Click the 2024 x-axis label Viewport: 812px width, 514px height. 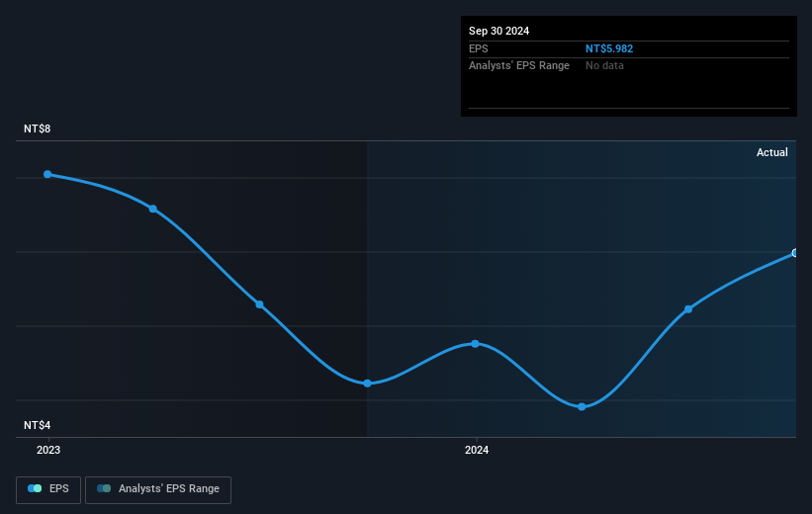477,450
